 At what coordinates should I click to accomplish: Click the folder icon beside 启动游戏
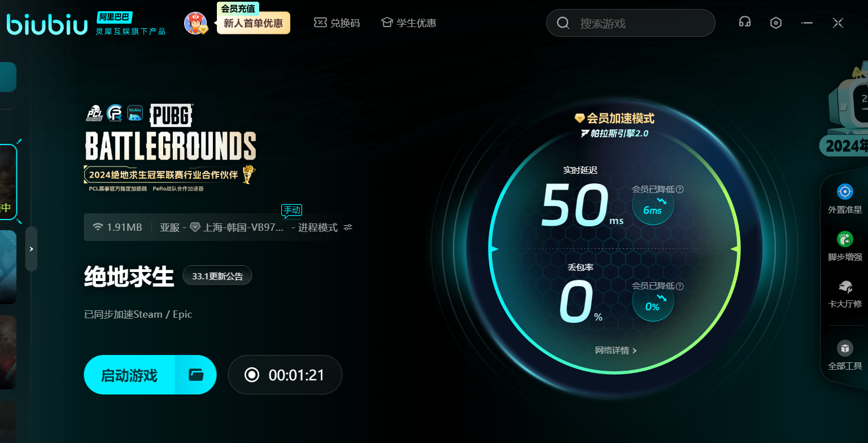tap(196, 375)
